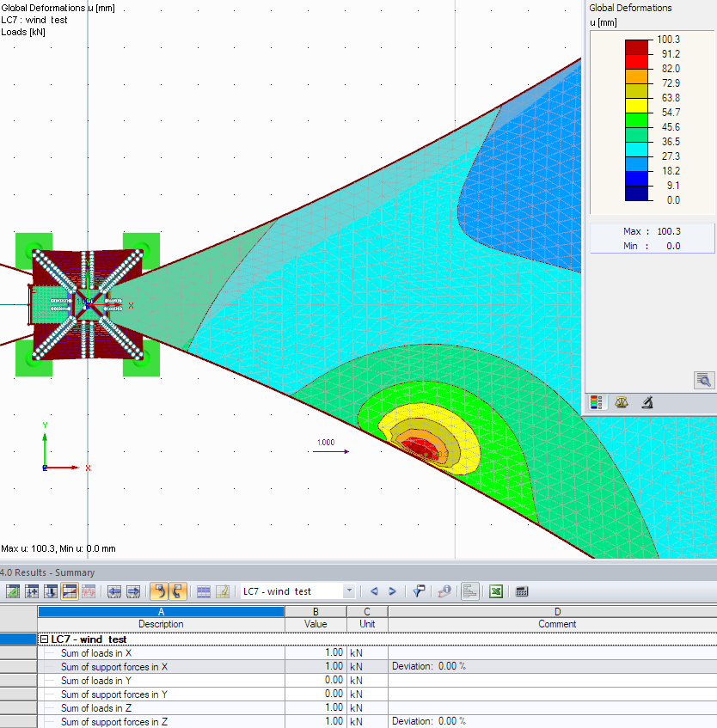Click the green legend swatch above 45.6
Screen dimensions: 717x728
click(x=636, y=120)
